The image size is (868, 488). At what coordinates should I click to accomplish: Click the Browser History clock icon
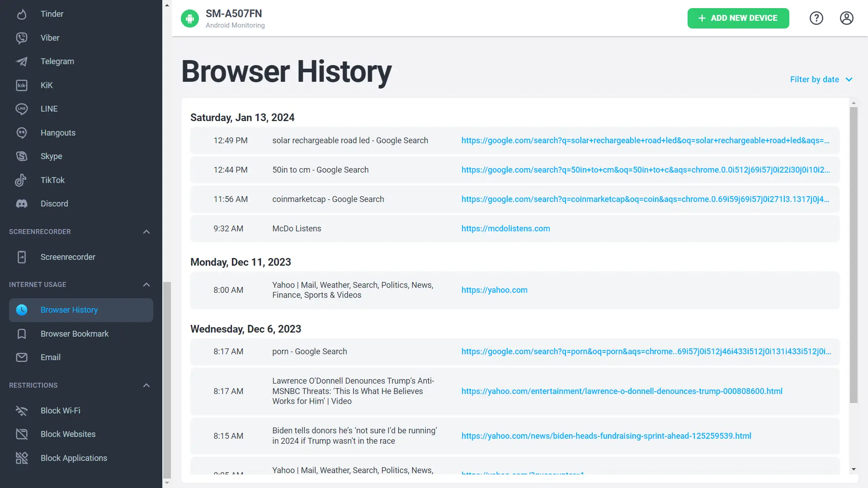point(21,310)
